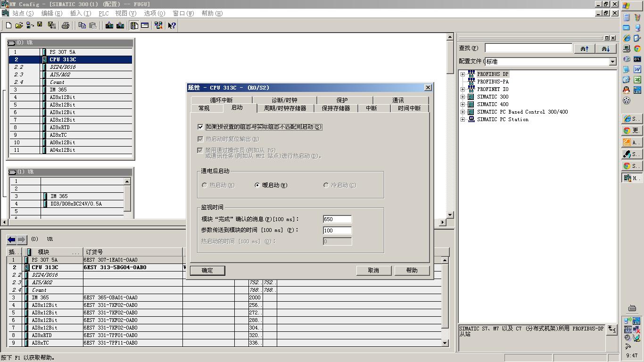
Task: Expand the PROFINET IO tree node
Action: [x=462, y=89]
